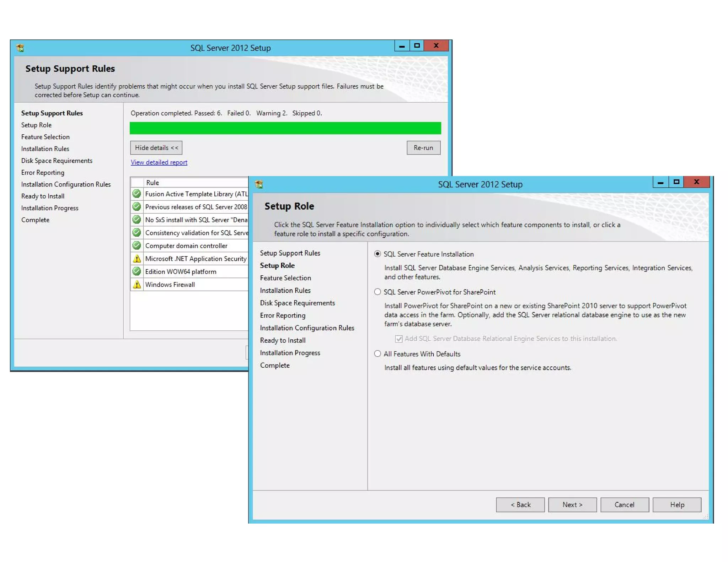The width and height of the screenshot is (728, 562).
Task: Open the View detailed report link
Action: (x=159, y=162)
